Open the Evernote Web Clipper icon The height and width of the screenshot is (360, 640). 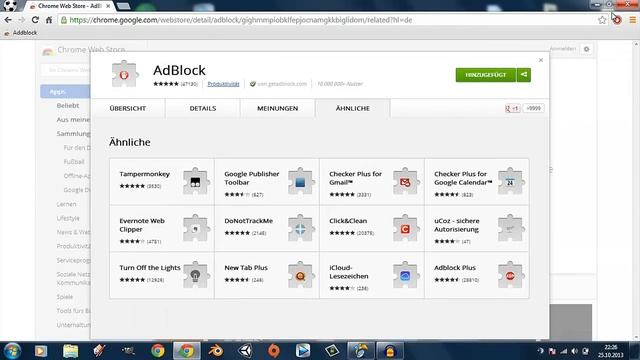coord(196,228)
